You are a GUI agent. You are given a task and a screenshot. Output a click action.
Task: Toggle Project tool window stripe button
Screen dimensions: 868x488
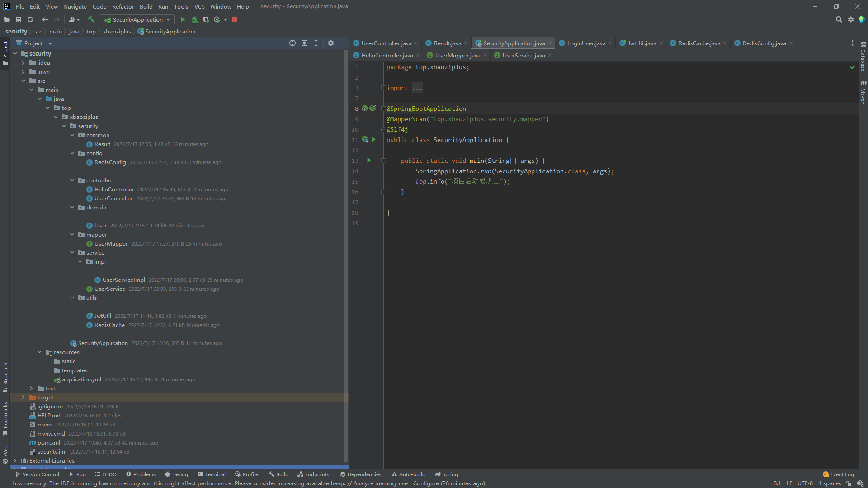pos(5,53)
